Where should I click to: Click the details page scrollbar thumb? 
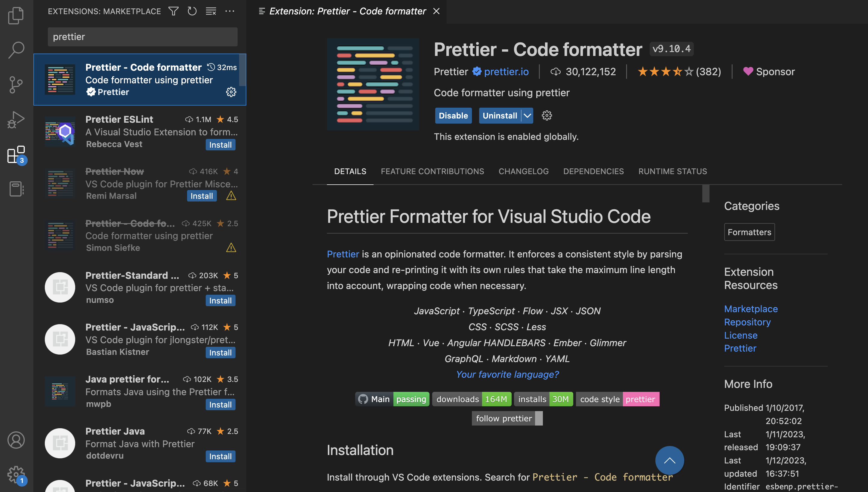coord(706,193)
